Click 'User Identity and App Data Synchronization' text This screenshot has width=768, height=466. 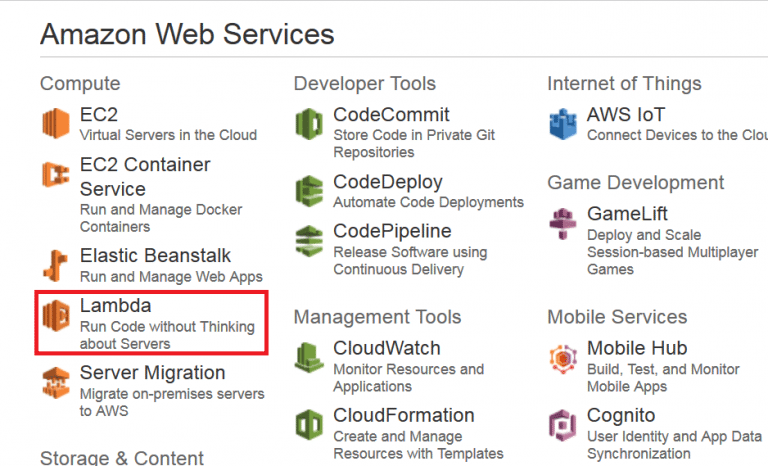674,445
